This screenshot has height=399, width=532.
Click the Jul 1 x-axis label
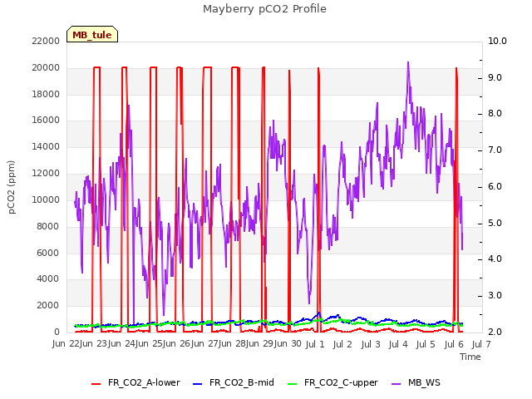click(315, 344)
